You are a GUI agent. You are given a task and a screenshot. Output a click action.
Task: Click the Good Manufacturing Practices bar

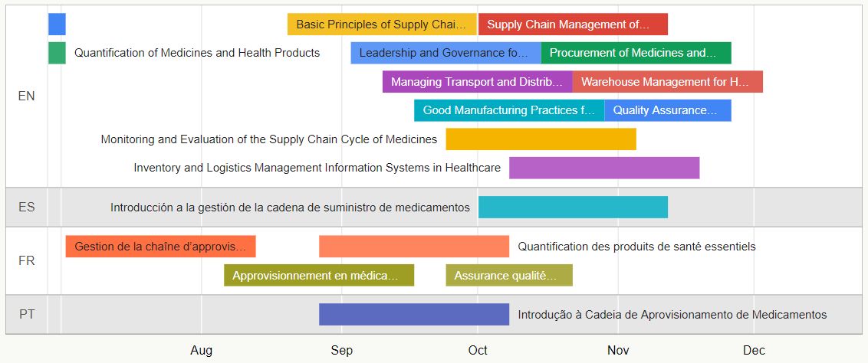[x=509, y=110]
